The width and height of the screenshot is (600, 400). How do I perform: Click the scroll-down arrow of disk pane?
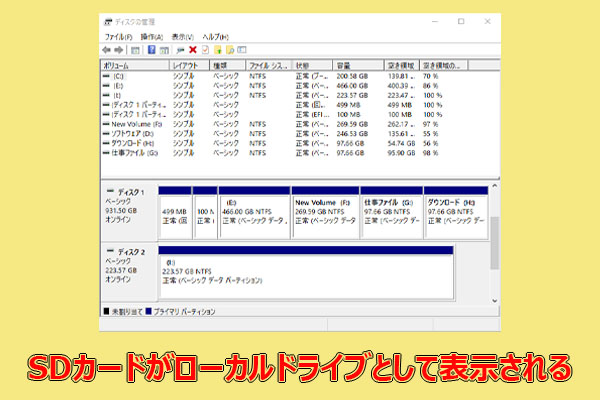click(494, 300)
